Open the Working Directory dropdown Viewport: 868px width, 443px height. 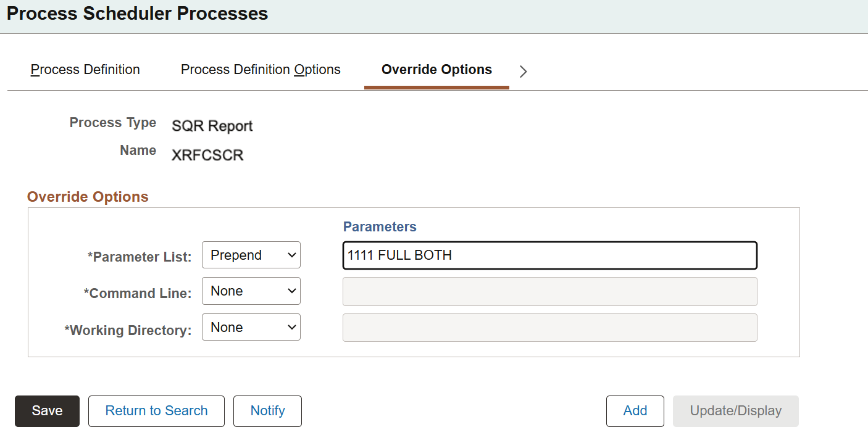click(x=251, y=328)
